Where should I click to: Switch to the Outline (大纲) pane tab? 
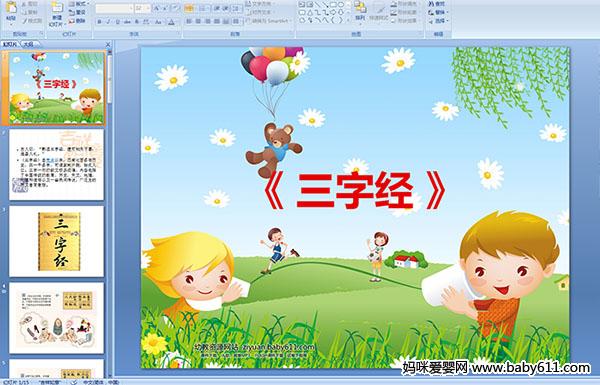coord(28,44)
